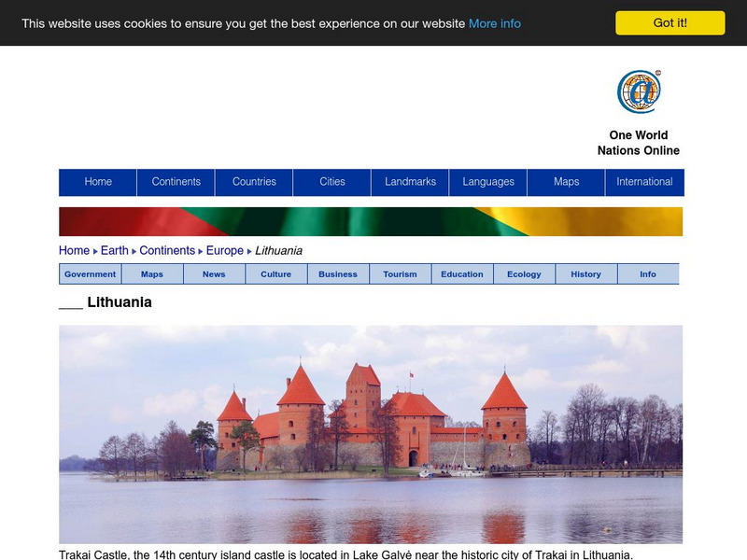Open More info about cookies
Viewport: 747px width, 560px height.
tap(495, 23)
